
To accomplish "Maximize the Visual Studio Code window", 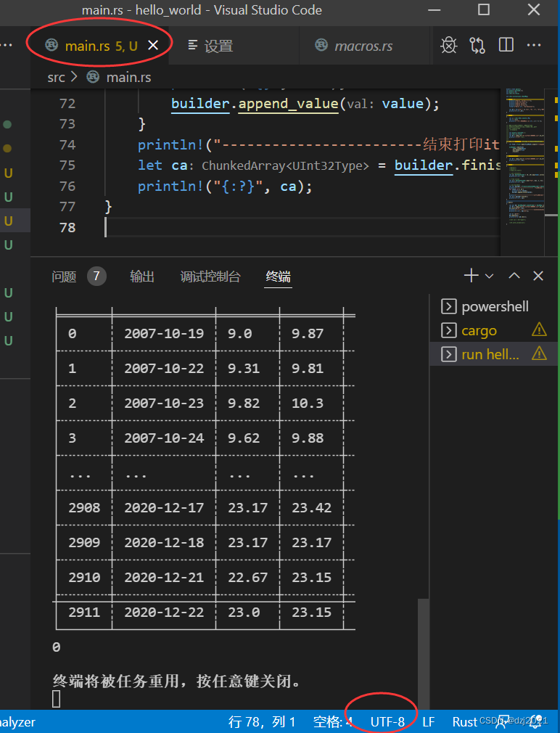I will (484, 10).
